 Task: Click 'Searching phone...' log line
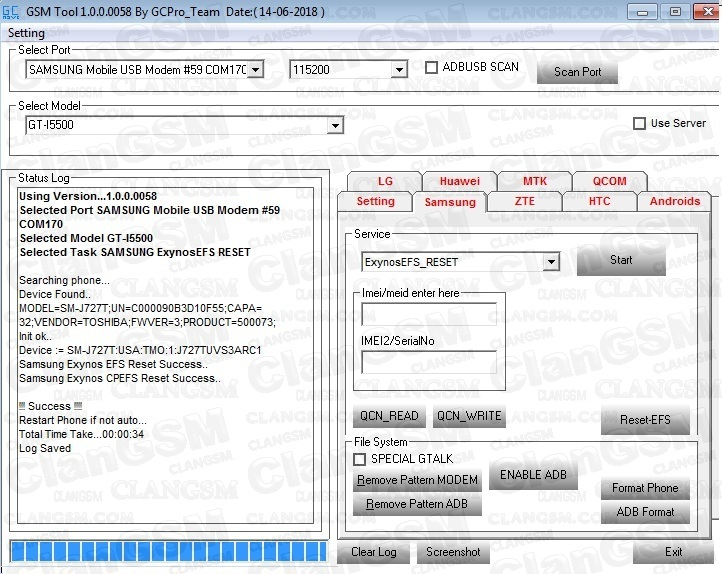click(x=64, y=280)
